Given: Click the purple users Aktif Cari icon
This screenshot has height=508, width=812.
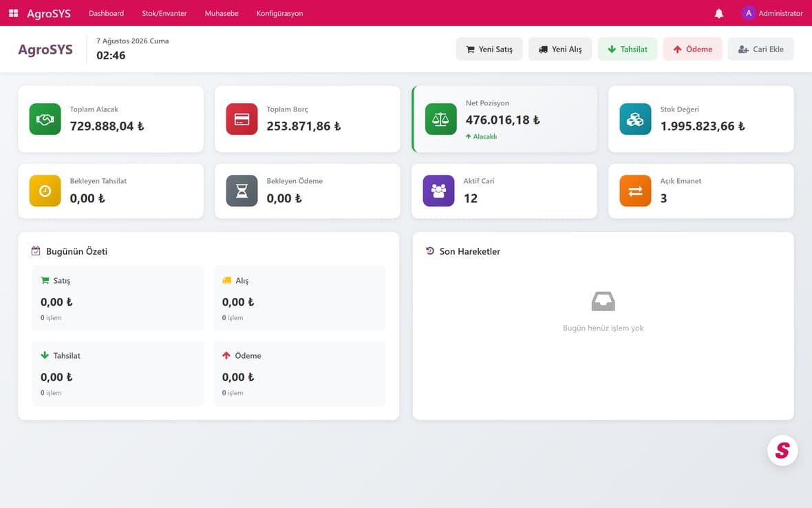Looking at the screenshot, I should (x=438, y=191).
